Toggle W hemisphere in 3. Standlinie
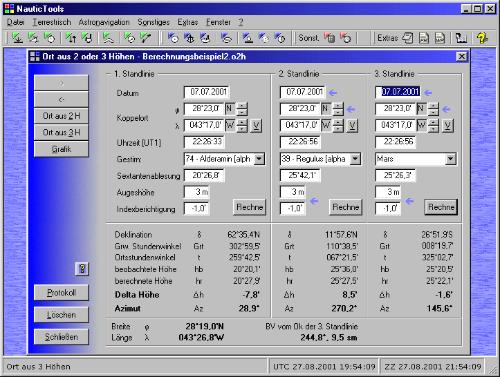The image size is (500, 377). pos(421,125)
